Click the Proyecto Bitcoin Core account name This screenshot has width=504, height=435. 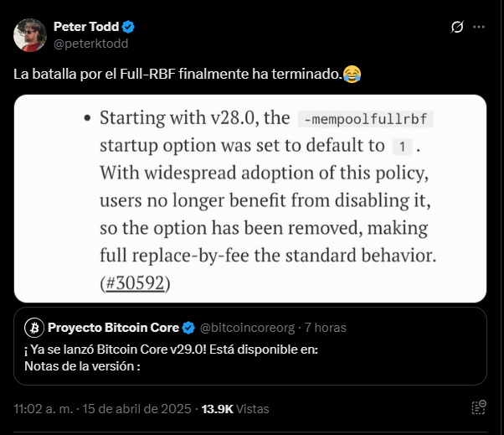point(113,327)
